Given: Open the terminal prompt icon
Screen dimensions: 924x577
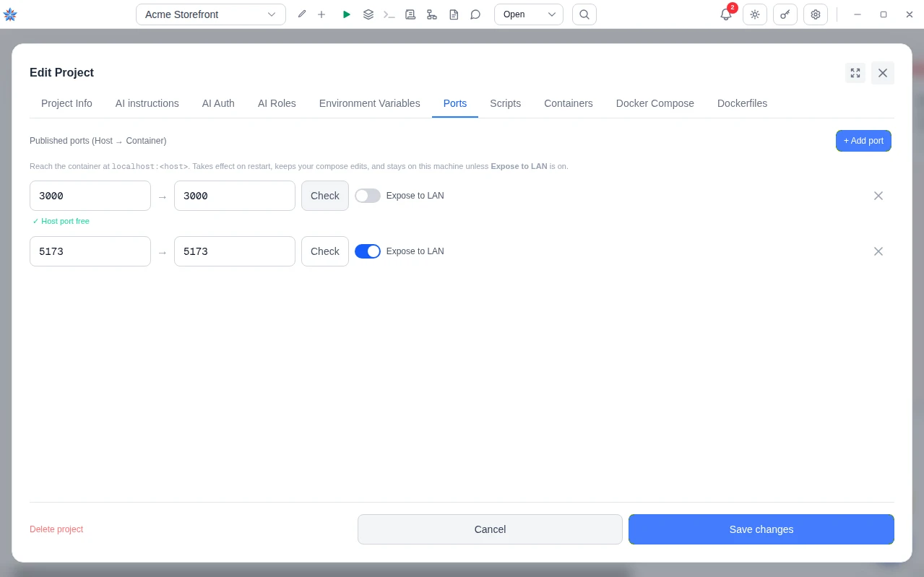Looking at the screenshot, I should [x=389, y=14].
